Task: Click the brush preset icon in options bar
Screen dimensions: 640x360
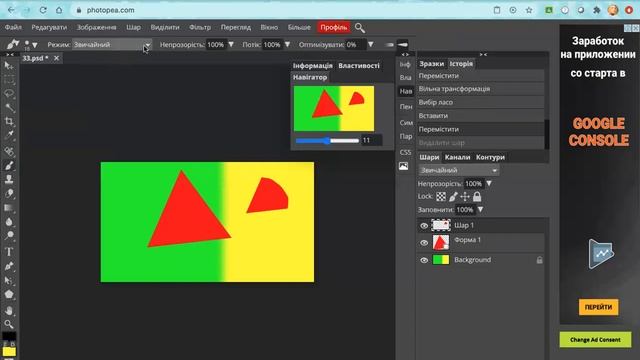Action: (x=12, y=44)
